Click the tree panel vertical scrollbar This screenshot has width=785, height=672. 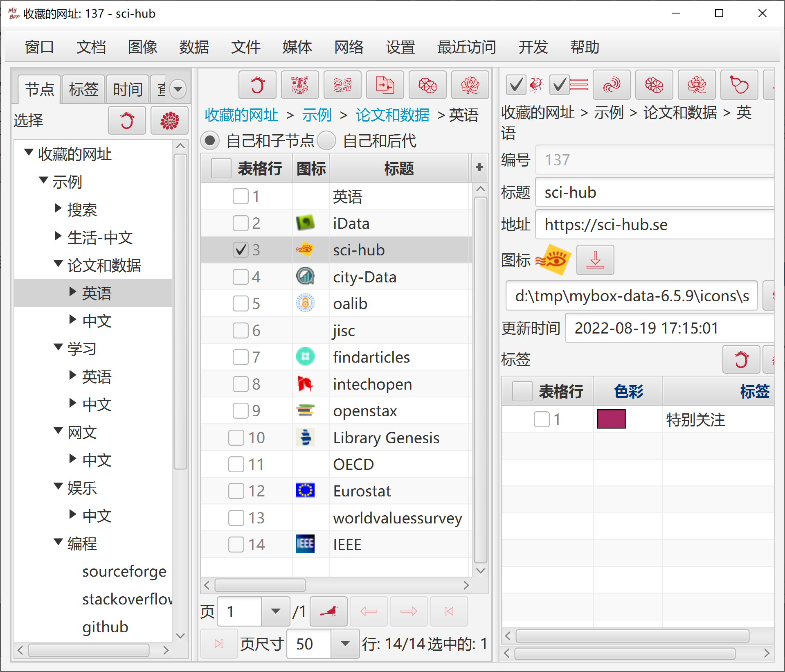click(180, 311)
